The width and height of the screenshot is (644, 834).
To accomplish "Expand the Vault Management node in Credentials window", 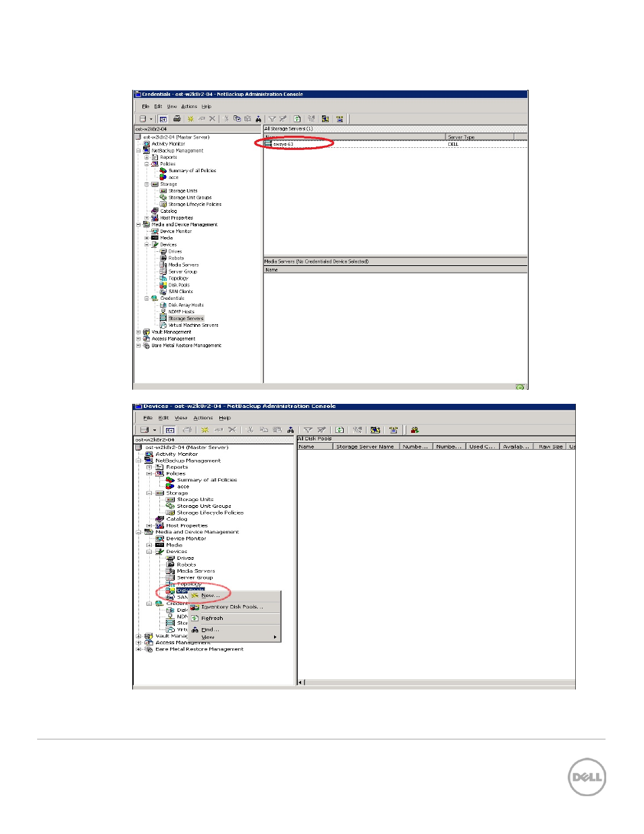I will click(x=138, y=332).
